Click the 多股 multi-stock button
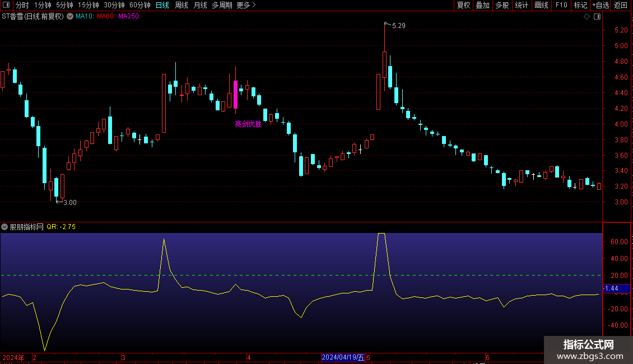Viewport: 633px width, 364px height. (502, 5)
